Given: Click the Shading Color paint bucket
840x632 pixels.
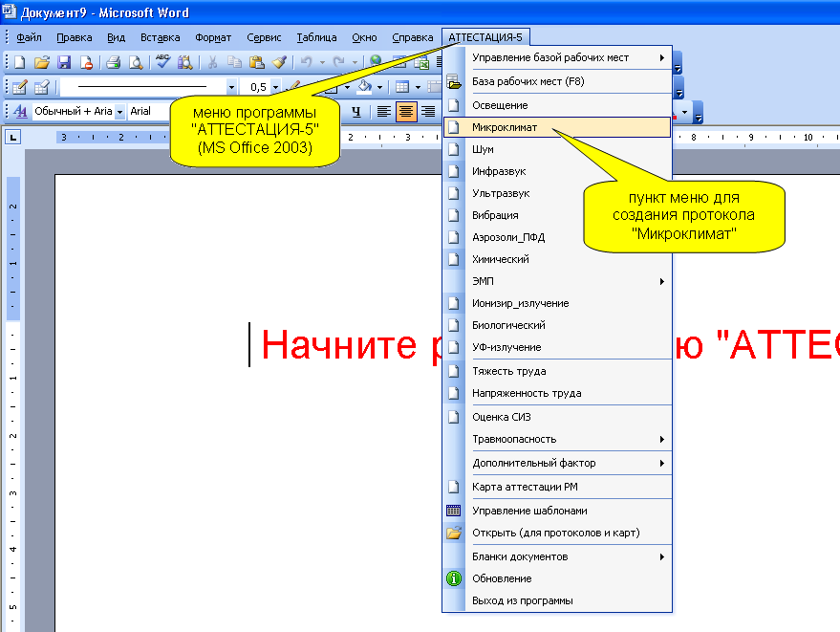Looking at the screenshot, I should point(365,86).
